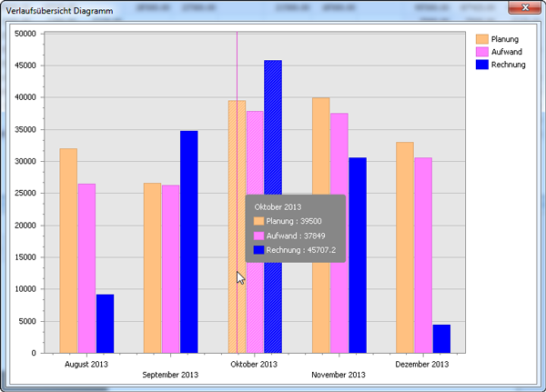Viewport: 546px width, 392px height.
Task: Click the September 2013 Rechnung bar
Action: 189,242
